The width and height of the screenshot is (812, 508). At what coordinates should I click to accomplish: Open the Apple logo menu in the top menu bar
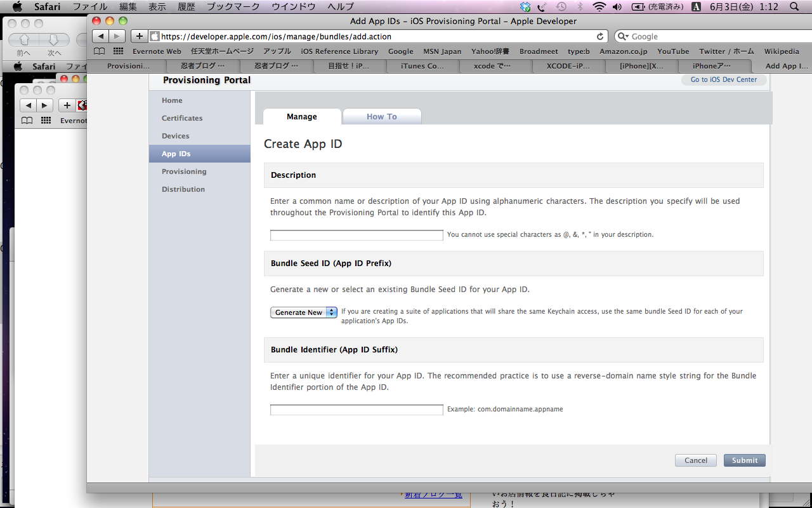17,6
